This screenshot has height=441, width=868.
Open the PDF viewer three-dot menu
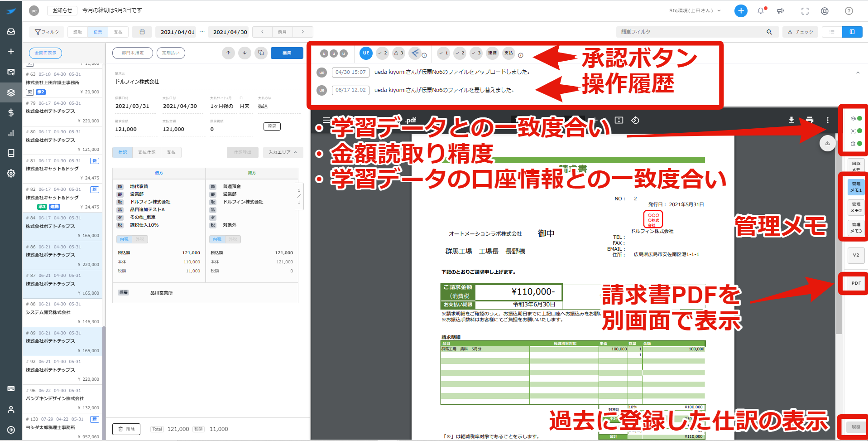[828, 120]
